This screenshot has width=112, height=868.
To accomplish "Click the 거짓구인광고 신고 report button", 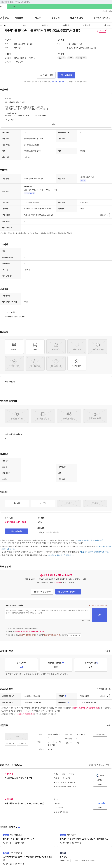I will [104, 689].
